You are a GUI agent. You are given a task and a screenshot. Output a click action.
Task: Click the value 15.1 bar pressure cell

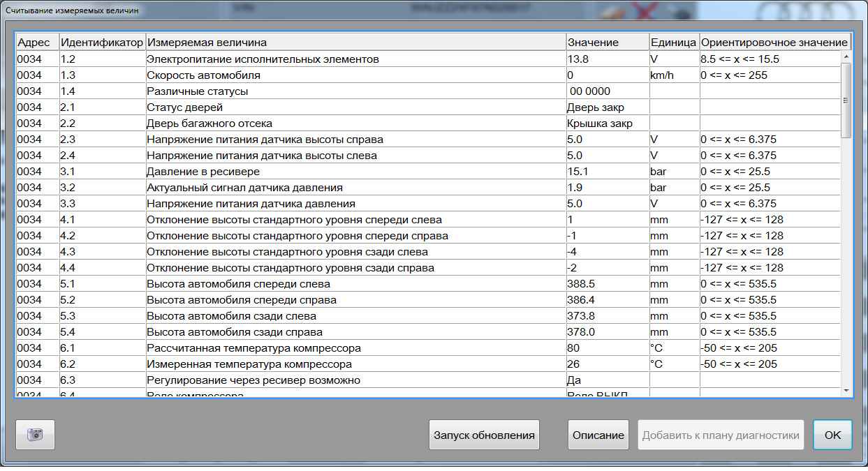608,172
